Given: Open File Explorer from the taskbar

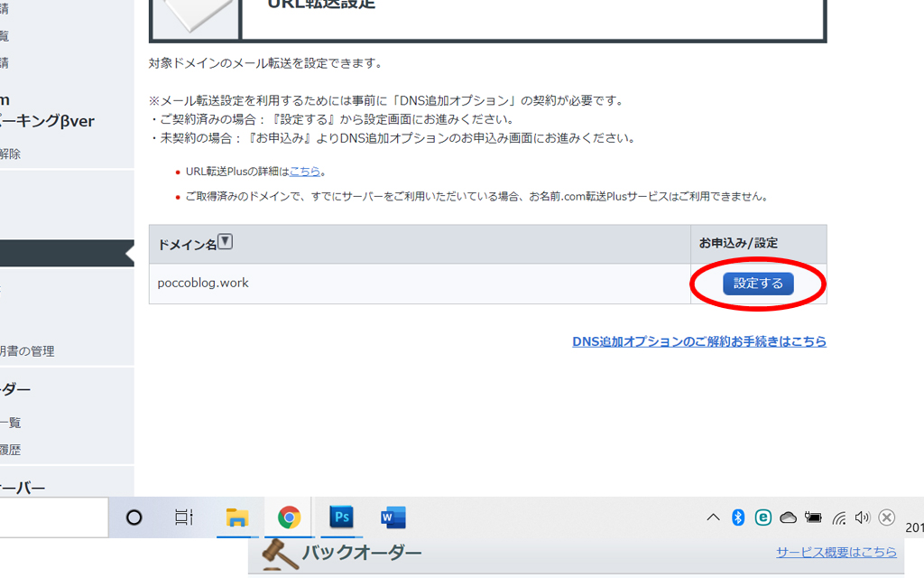Looking at the screenshot, I should point(236,517).
